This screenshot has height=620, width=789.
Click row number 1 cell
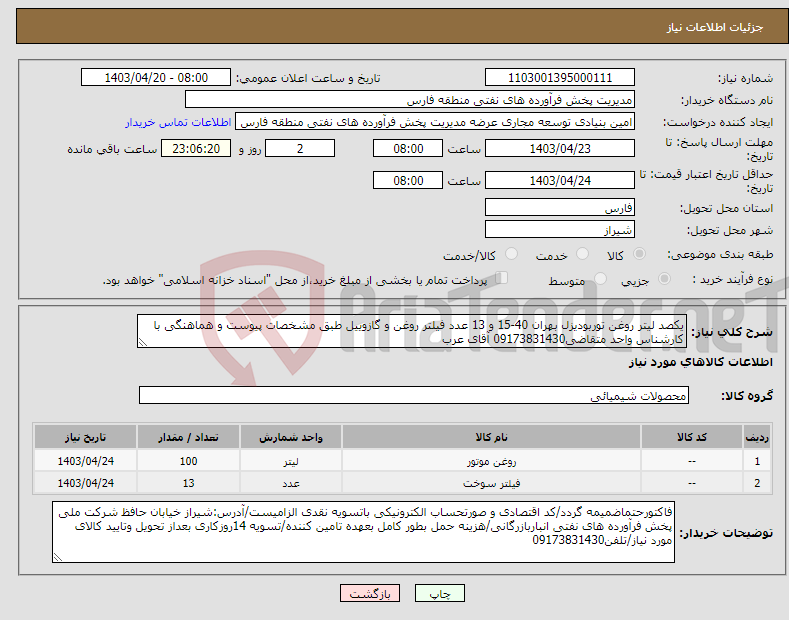click(x=757, y=460)
